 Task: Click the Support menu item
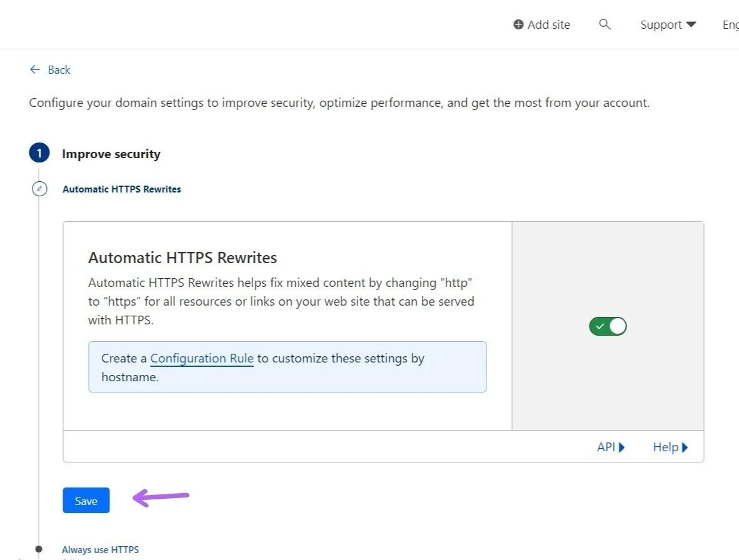661,24
